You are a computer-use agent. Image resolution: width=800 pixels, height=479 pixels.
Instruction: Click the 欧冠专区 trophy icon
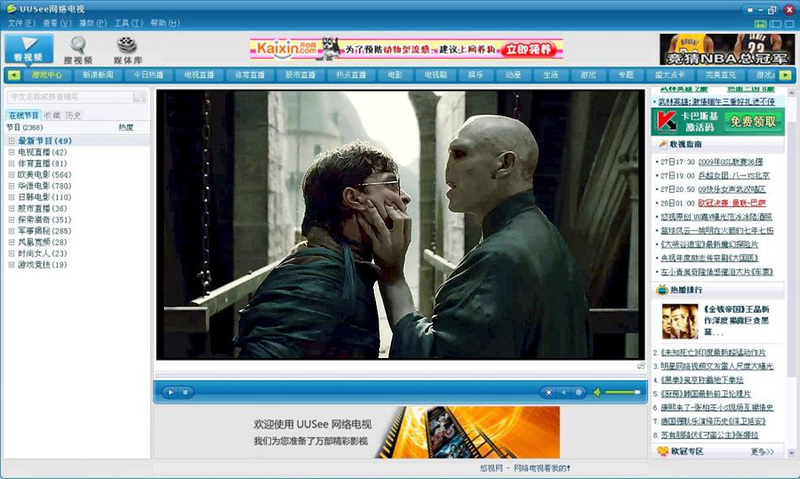click(x=662, y=451)
